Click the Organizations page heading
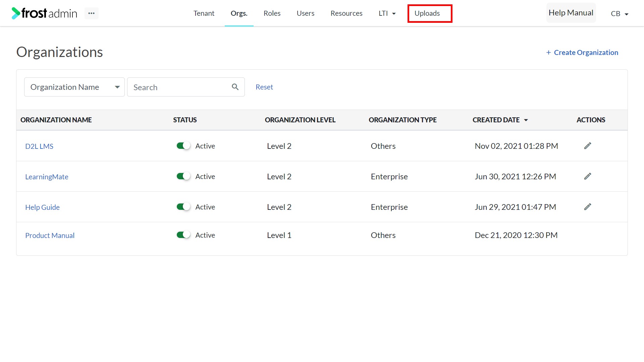Screen dimensions: 644x362 pyautogui.click(x=59, y=52)
